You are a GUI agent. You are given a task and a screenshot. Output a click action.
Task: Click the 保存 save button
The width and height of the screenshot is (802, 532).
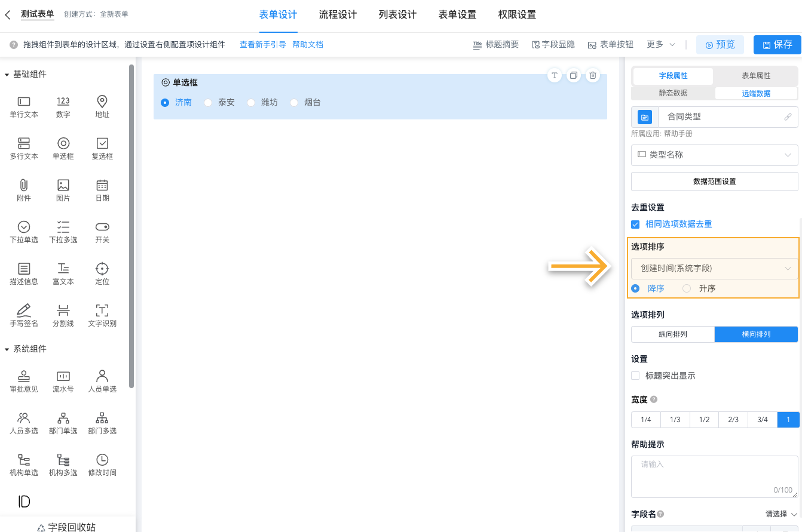click(777, 44)
